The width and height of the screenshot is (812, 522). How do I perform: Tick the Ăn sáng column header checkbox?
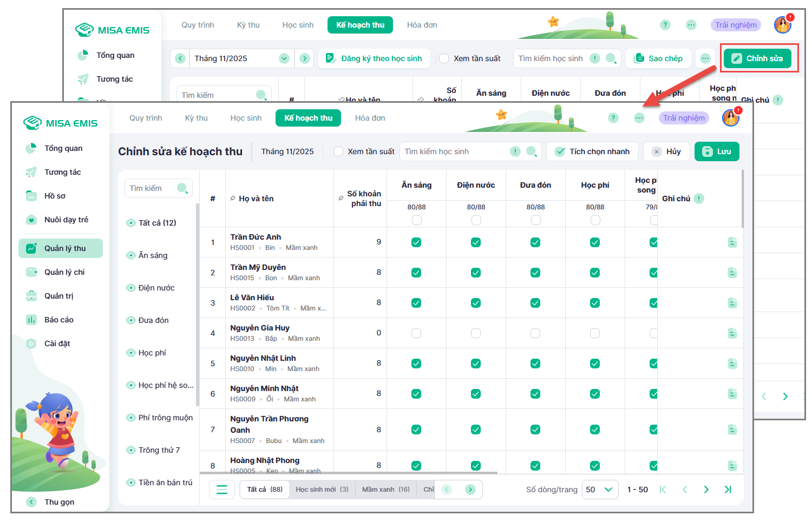pyautogui.click(x=416, y=220)
